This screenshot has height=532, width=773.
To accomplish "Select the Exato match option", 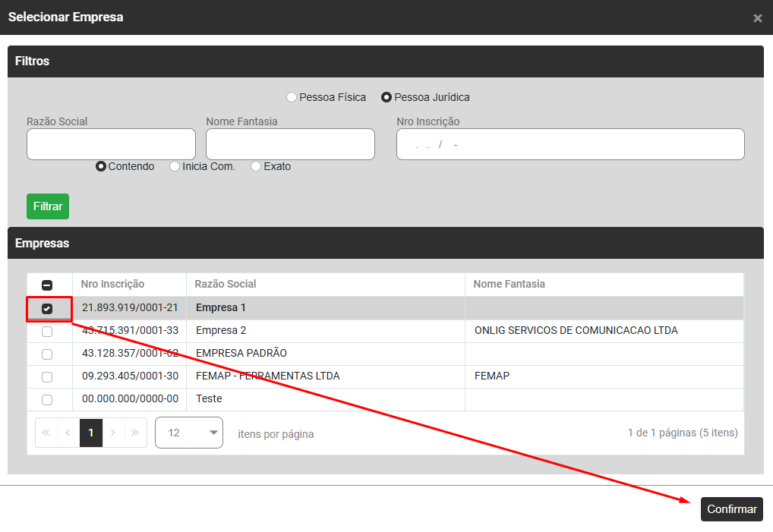I will (x=256, y=166).
